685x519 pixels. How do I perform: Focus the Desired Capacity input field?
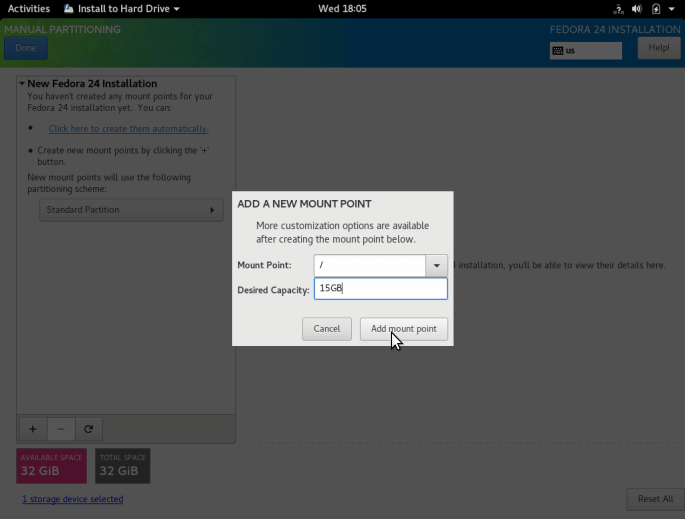(x=381, y=288)
